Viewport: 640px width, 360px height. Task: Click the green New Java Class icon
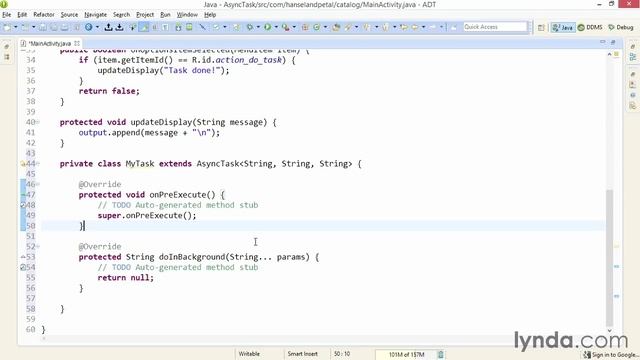(316, 27)
